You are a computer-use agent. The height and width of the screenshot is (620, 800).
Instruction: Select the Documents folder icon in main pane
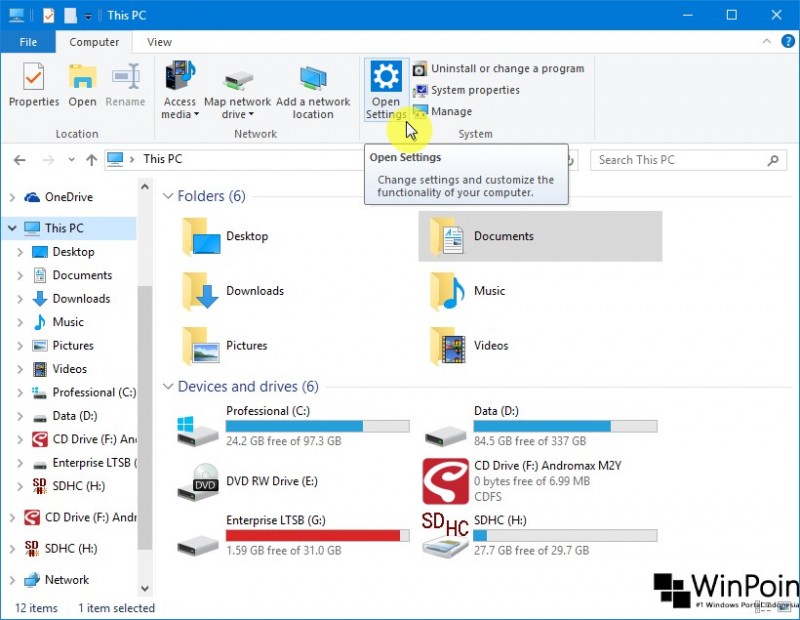447,236
